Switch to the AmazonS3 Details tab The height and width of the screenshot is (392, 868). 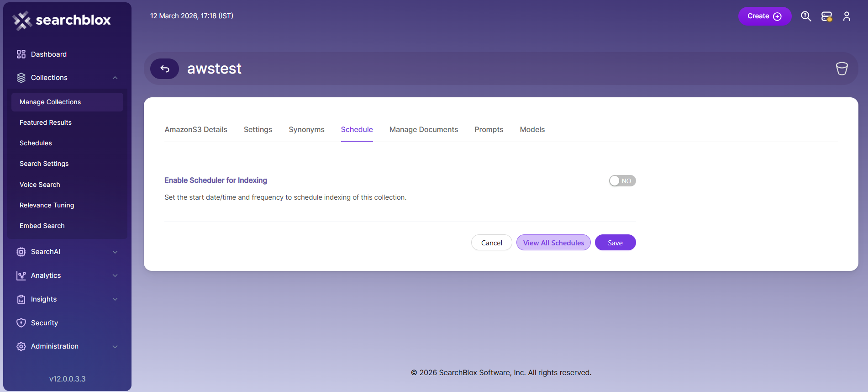196,130
